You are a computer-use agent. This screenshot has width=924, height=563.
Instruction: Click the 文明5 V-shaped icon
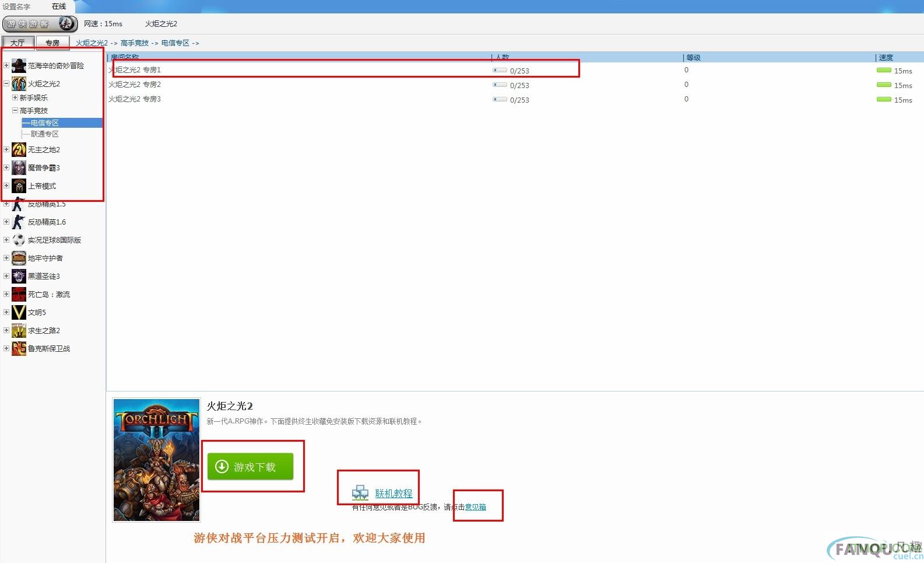coord(19,313)
